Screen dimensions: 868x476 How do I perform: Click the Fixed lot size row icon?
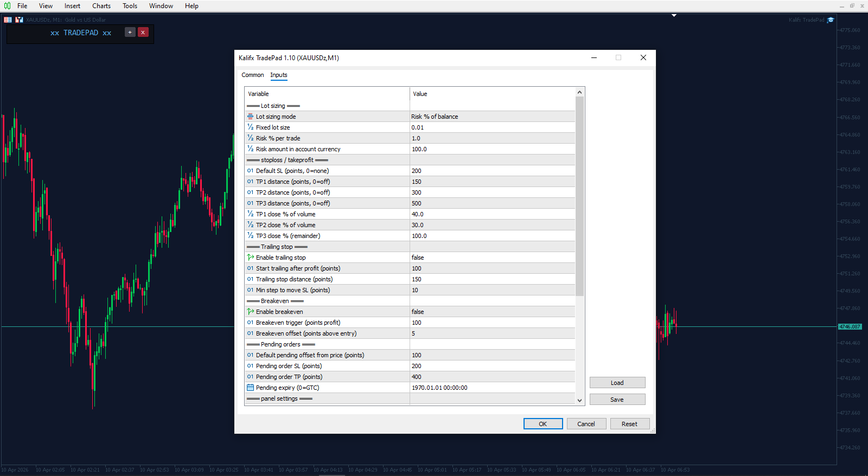[250, 127]
